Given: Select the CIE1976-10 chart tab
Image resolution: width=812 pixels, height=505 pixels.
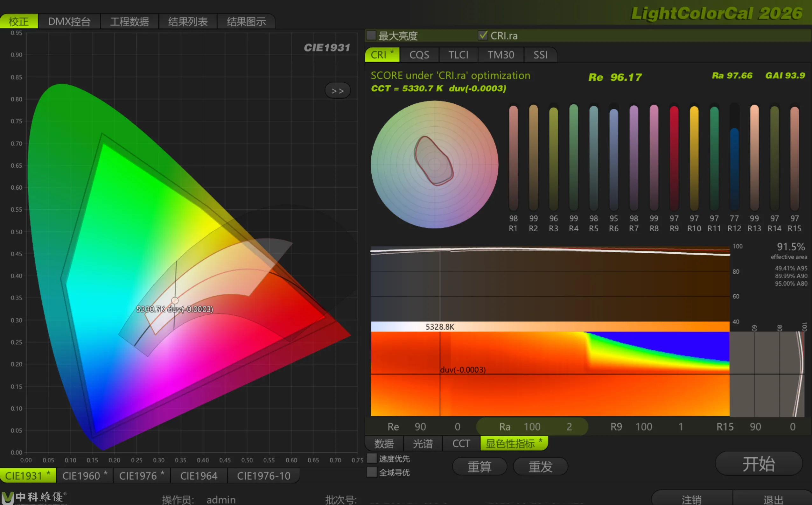Looking at the screenshot, I should [x=264, y=476].
